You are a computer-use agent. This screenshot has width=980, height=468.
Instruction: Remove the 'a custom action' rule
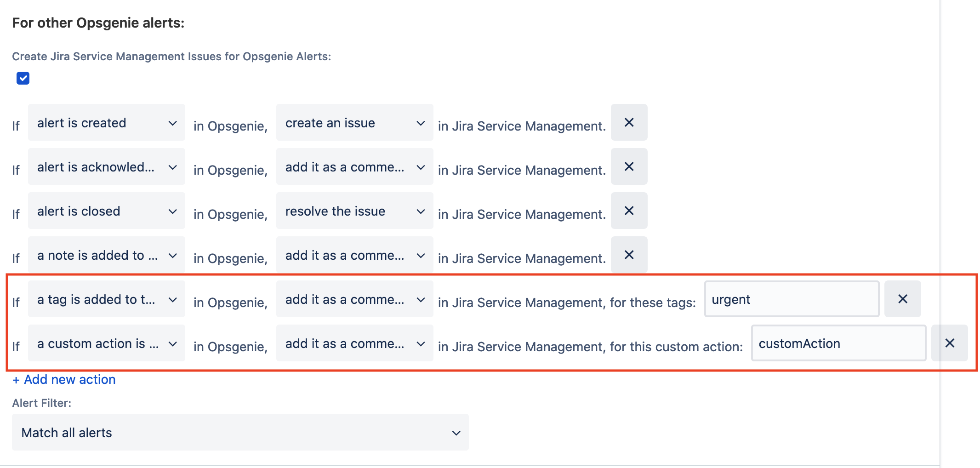pos(949,343)
